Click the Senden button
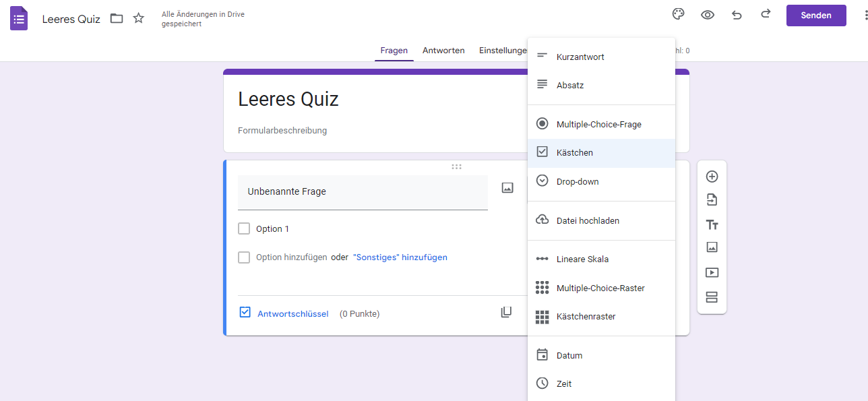Image resolution: width=868 pixels, height=401 pixels. 815,16
